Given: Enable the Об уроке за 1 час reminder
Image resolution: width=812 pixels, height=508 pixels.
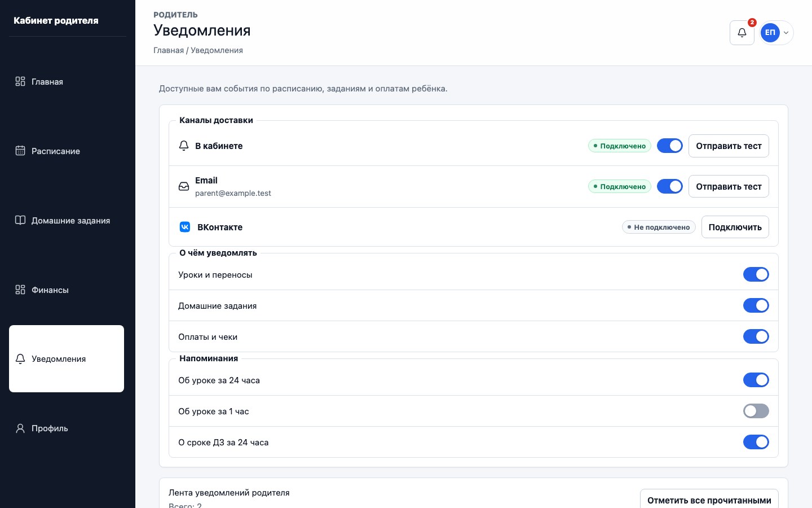Looking at the screenshot, I should 756,411.
